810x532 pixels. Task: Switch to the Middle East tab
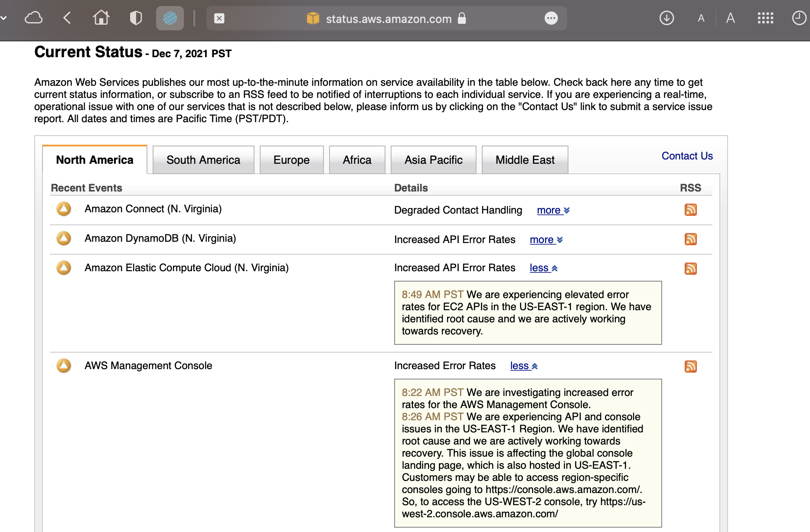click(x=525, y=160)
